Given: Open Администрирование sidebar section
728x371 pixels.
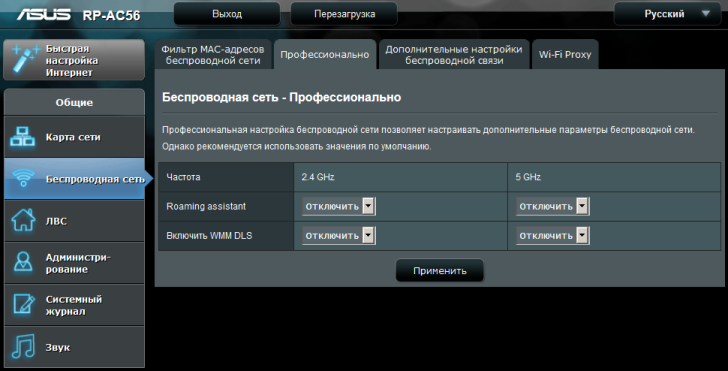Looking at the screenshot, I should (74, 263).
